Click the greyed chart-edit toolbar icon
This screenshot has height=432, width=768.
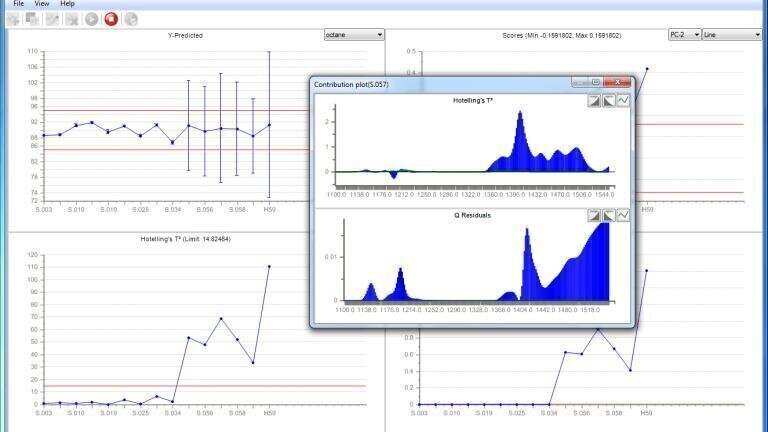coord(52,19)
